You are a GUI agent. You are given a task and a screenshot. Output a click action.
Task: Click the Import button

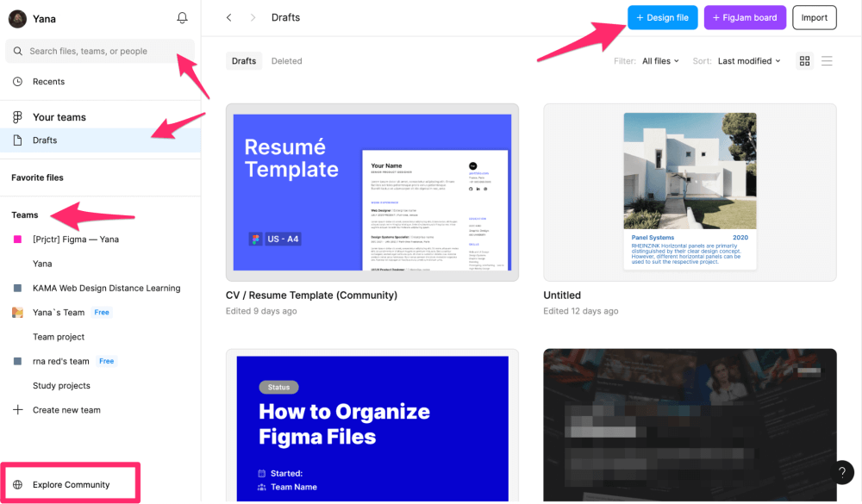(814, 17)
